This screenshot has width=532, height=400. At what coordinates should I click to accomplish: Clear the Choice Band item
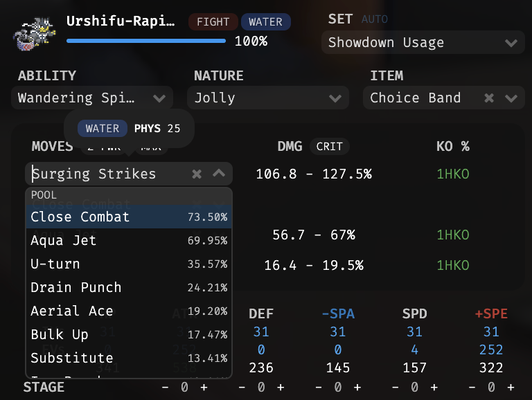(x=489, y=98)
